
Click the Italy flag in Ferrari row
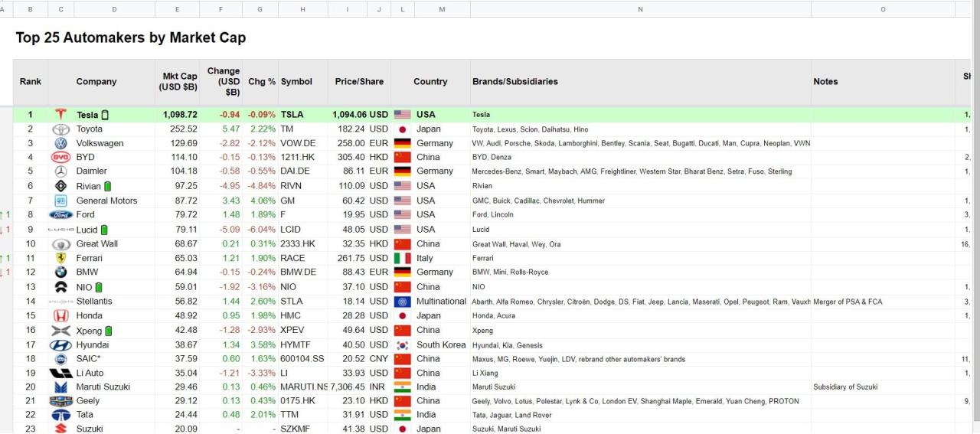(x=403, y=258)
